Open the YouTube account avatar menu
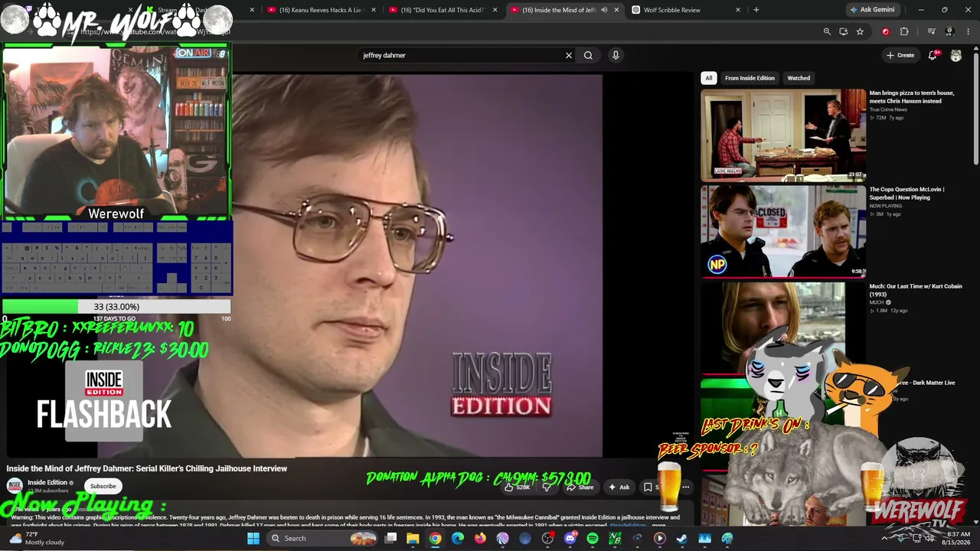Viewport: 980px width, 551px height. (956, 55)
